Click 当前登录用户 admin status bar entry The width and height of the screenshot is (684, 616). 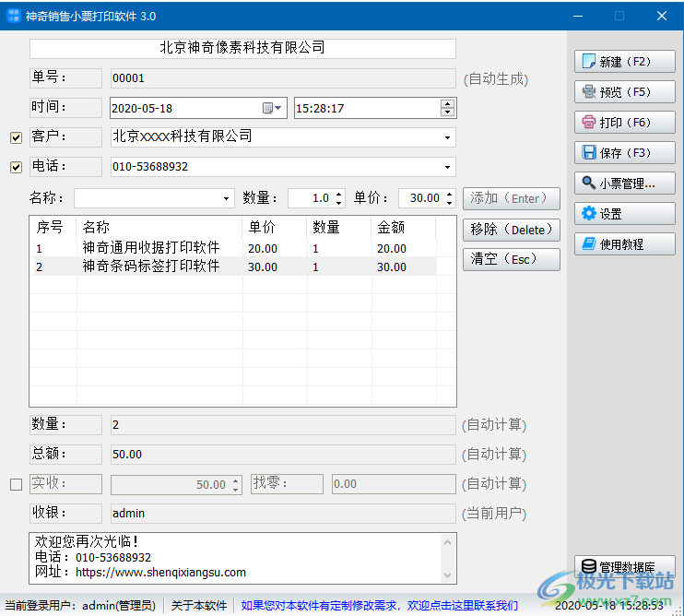point(80,606)
